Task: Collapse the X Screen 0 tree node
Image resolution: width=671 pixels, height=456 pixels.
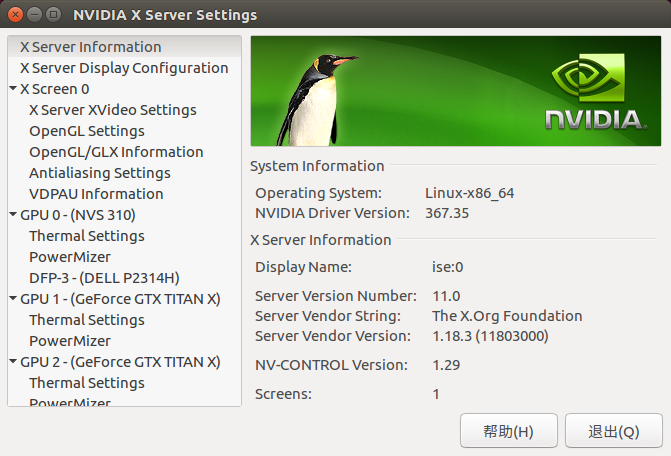Action: point(12,89)
